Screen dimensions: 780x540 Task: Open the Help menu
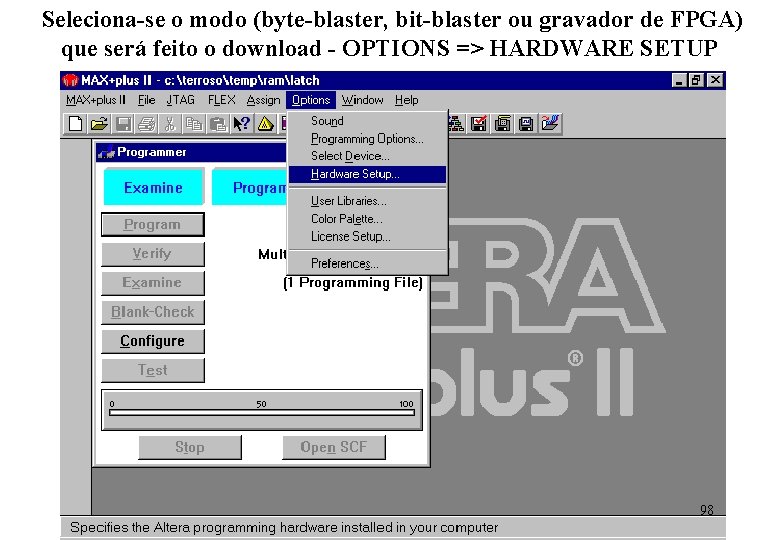(406, 100)
